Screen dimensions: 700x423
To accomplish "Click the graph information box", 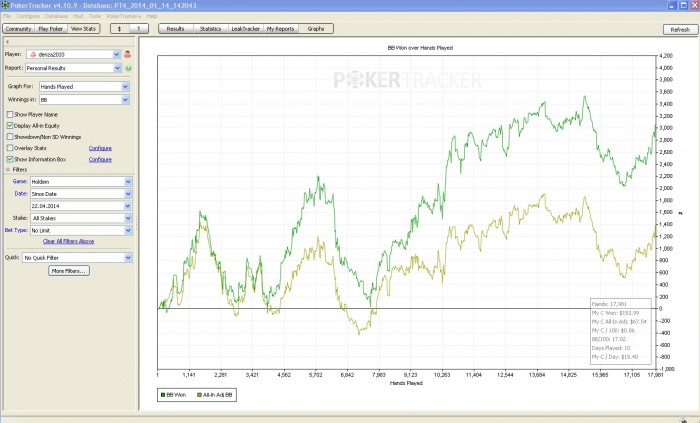I will 621,331.
